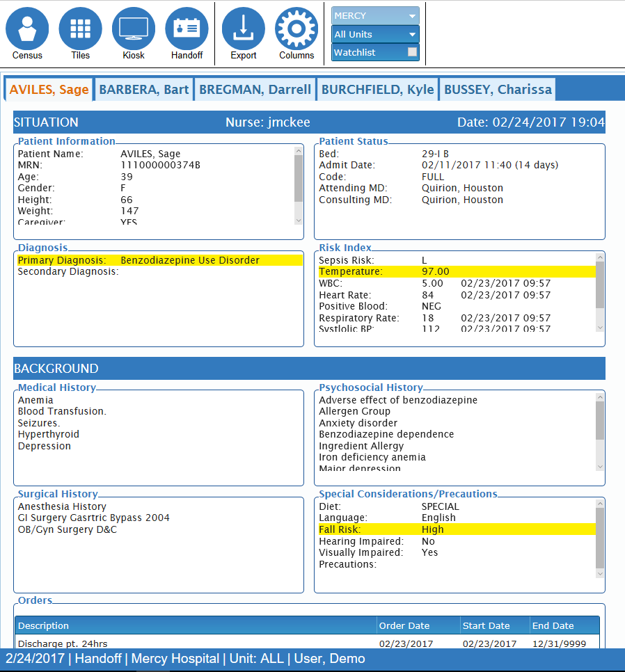The height and width of the screenshot is (672, 625).
Task: Click the order End Date 12/31/9999
Action: pos(559,643)
